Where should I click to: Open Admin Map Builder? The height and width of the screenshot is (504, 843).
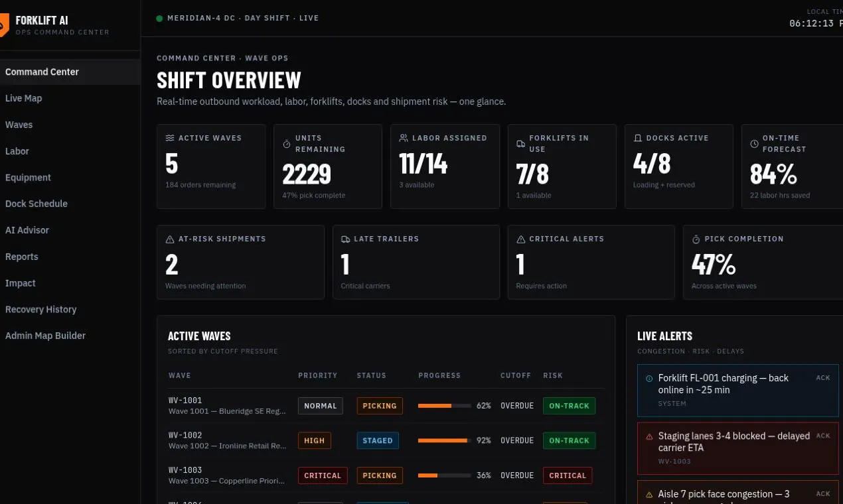70,336
